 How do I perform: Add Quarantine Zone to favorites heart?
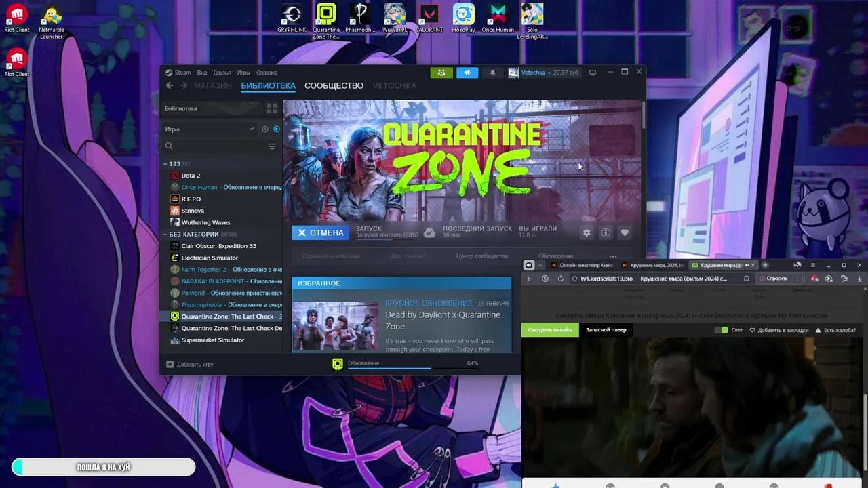pyautogui.click(x=625, y=232)
